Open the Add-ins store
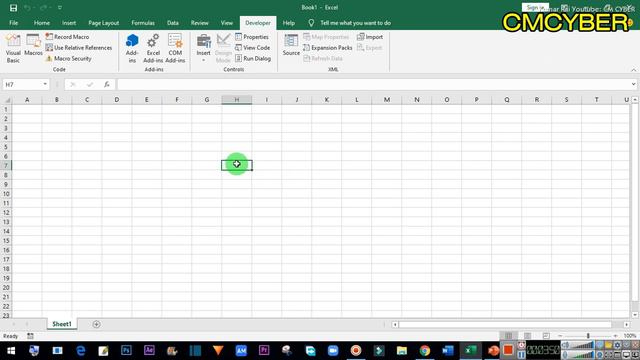The height and width of the screenshot is (360, 640). 132,49
